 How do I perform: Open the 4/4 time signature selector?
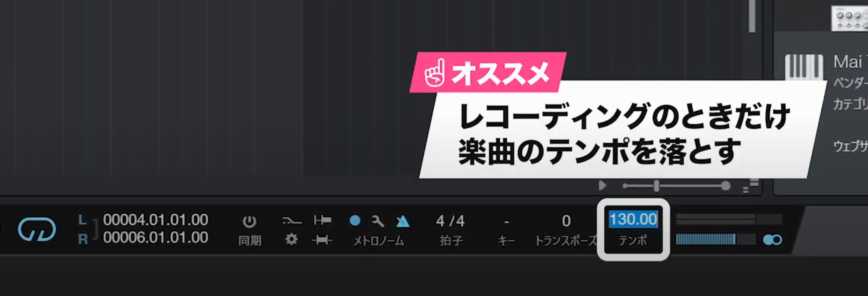coord(450,221)
